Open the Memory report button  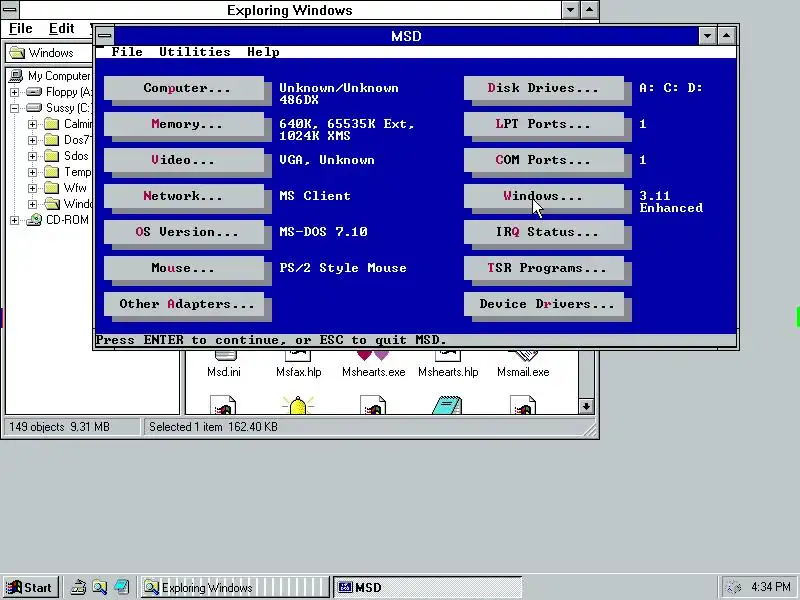(x=184, y=124)
